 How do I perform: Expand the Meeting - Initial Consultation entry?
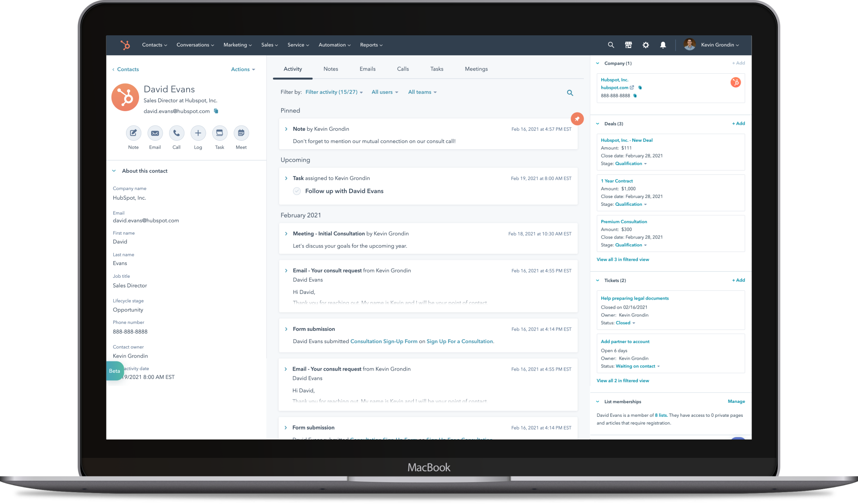tap(286, 234)
